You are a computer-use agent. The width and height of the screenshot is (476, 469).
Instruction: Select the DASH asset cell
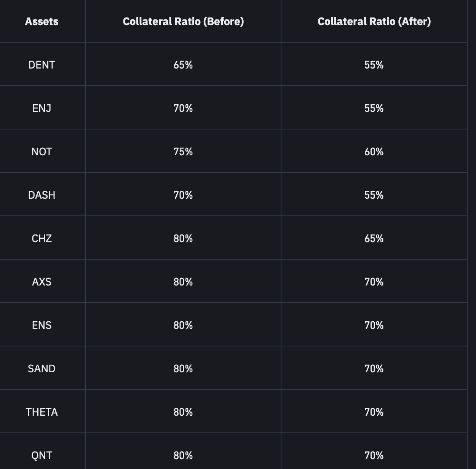(x=42, y=195)
